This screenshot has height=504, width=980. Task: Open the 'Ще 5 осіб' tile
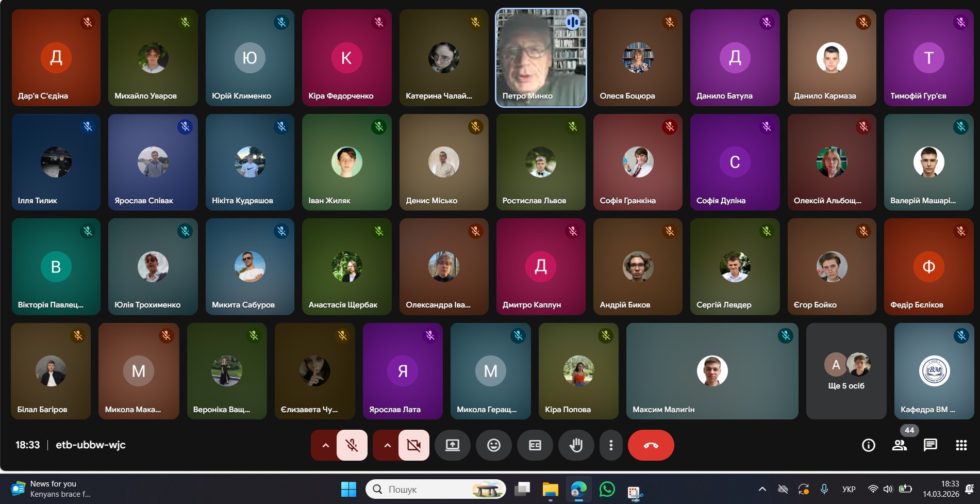[x=846, y=371]
